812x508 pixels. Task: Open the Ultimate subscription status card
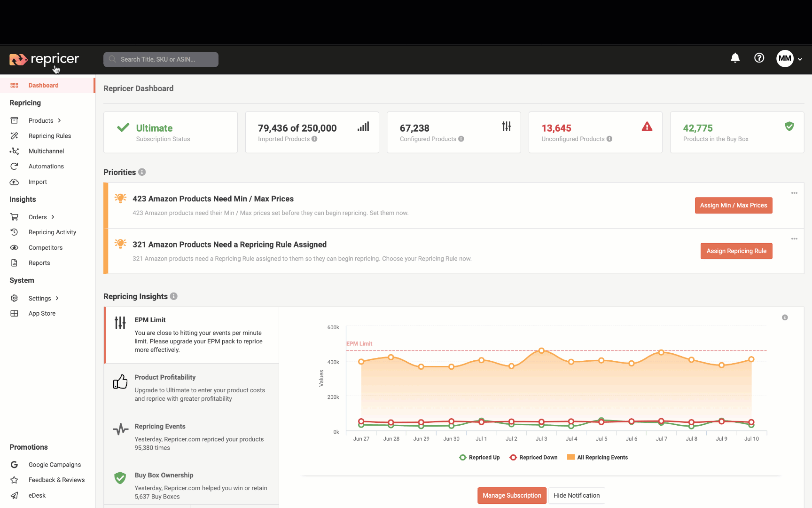(171, 132)
